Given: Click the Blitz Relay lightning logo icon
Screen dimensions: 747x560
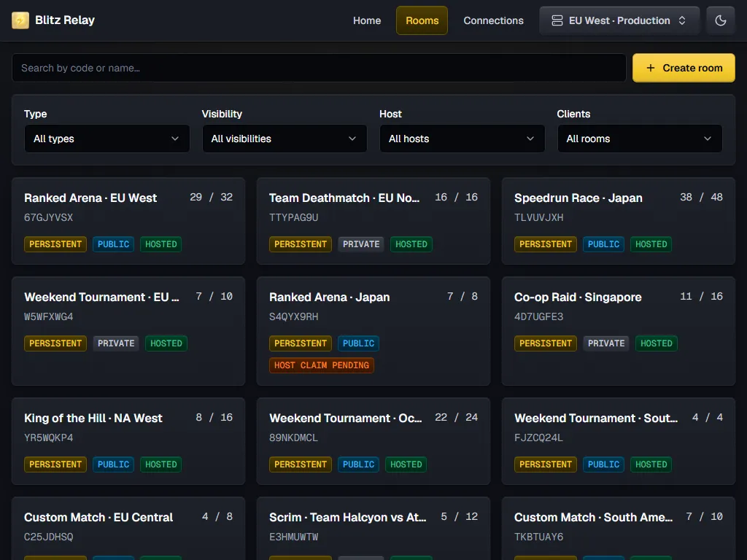Looking at the screenshot, I should [x=20, y=20].
